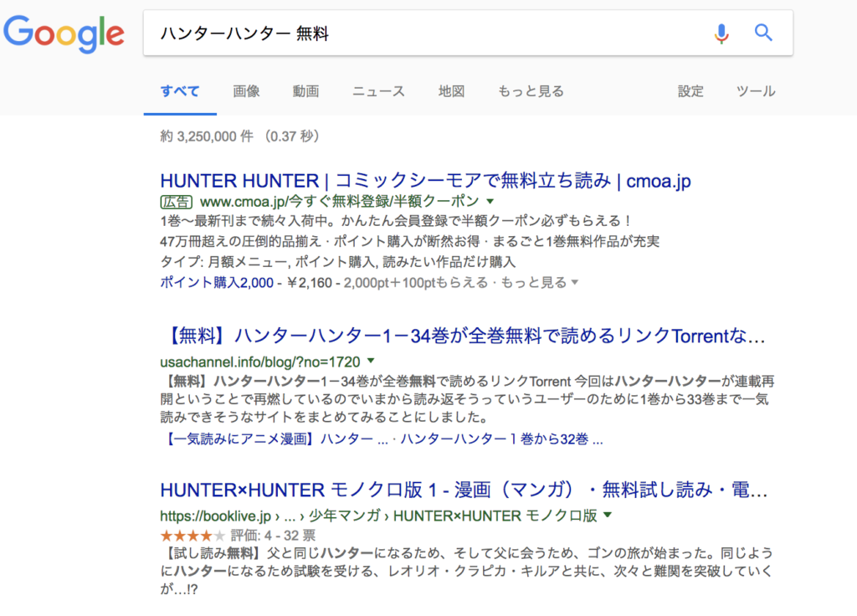This screenshot has height=616, width=857.
Task: Expand the arrow beside booklive.jp breadcrumb
Action: tap(608, 515)
